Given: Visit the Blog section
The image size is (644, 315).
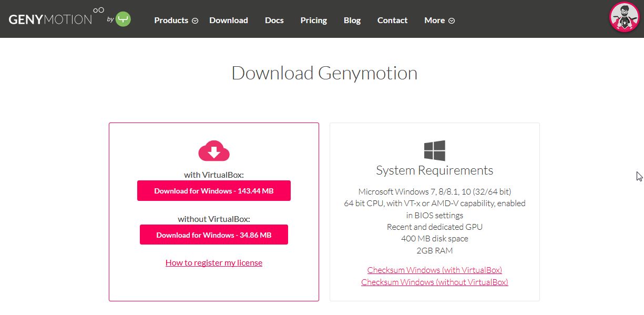Looking at the screenshot, I should (x=352, y=21).
